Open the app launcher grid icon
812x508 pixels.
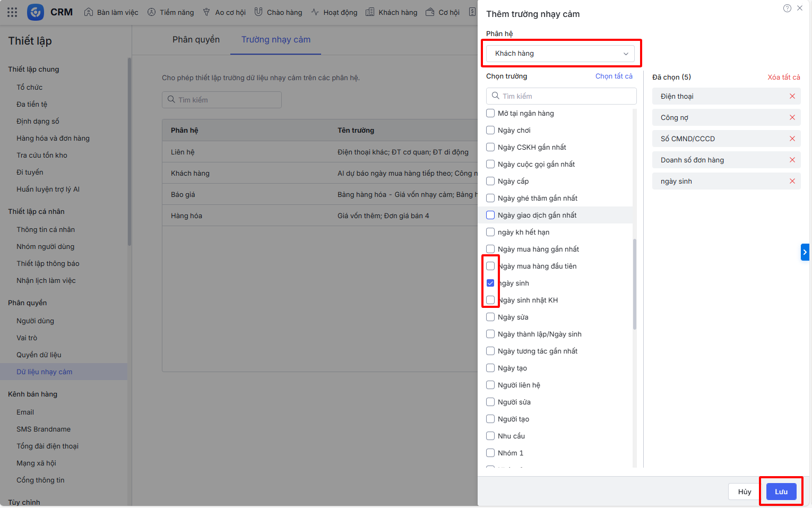[x=12, y=12]
